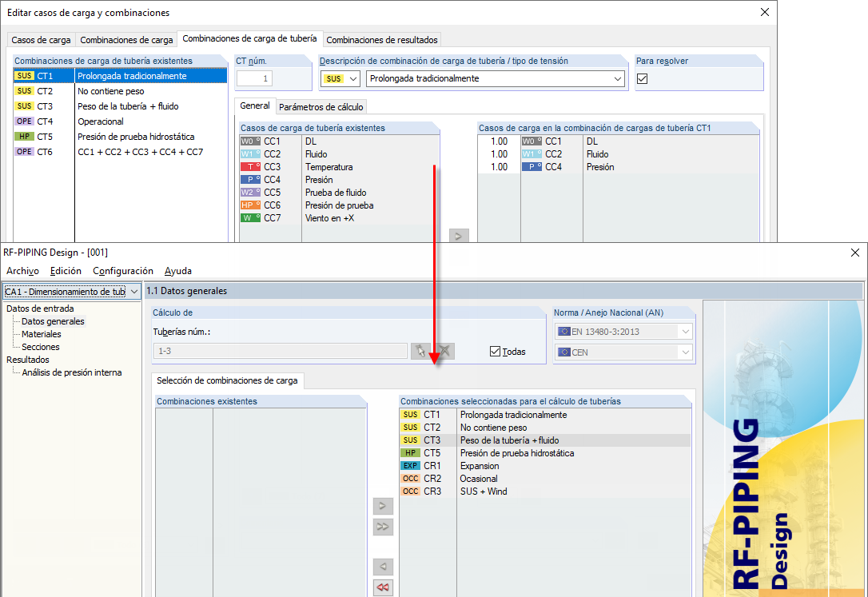The width and height of the screenshot is (868, 597).
Task: Click the HP tag of CT5 in the Editar casos de carga window
Action: coord(24,136)
